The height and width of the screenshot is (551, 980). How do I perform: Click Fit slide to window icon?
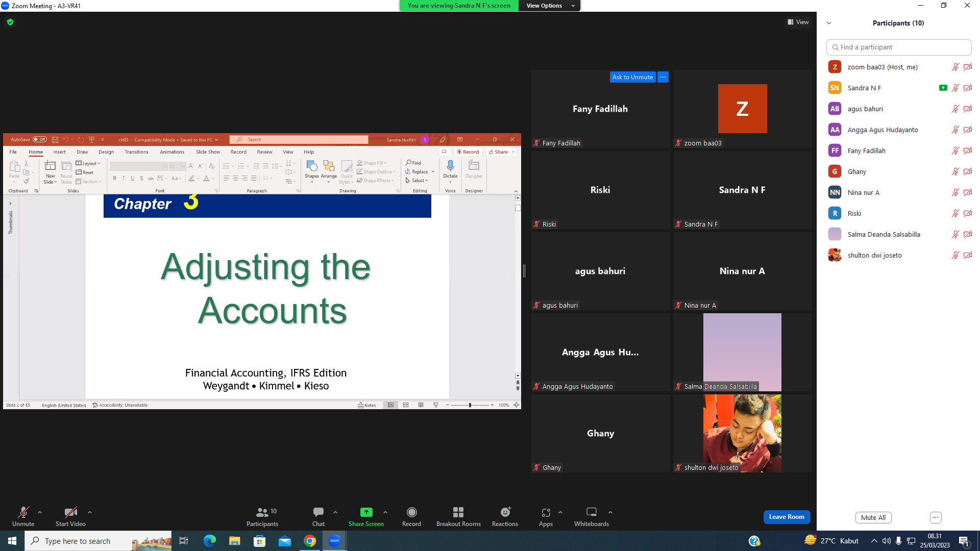tap(517, 405)
